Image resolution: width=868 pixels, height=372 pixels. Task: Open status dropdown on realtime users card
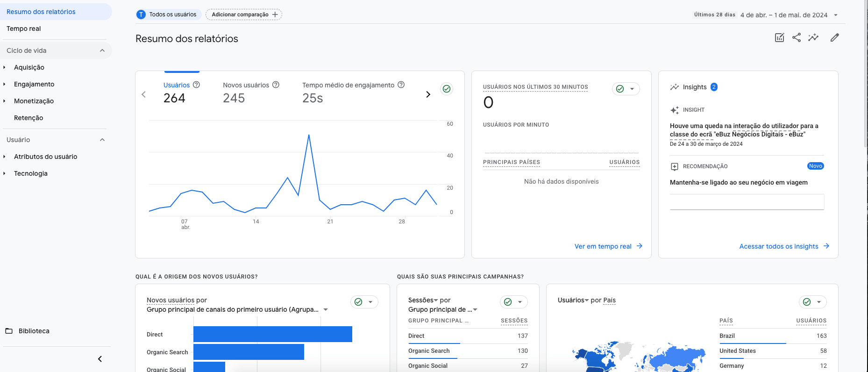[632, 89]
